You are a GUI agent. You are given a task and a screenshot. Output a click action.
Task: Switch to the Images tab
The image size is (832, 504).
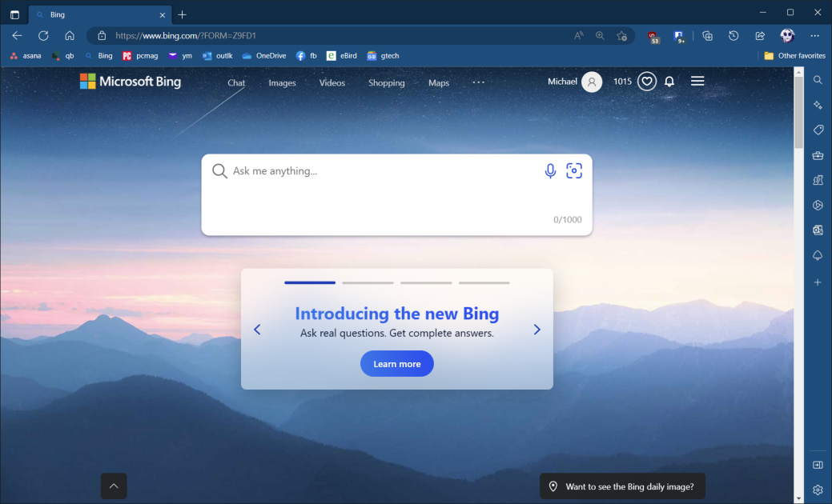[x=282, y=82]
